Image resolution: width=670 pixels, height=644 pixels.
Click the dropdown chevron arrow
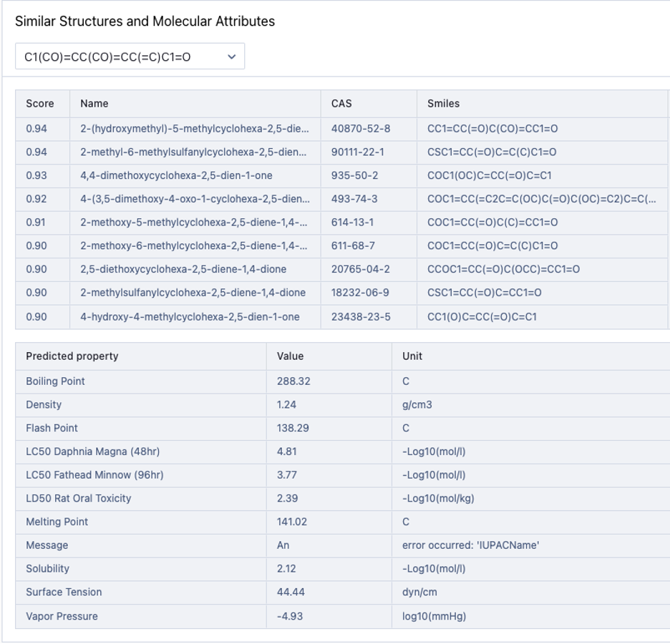(231, 57)
